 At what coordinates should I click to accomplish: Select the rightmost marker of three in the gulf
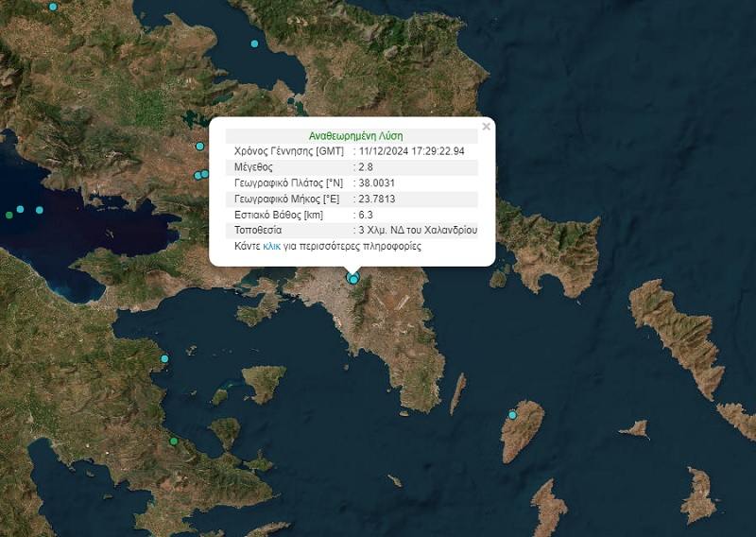tap(40, 210)
